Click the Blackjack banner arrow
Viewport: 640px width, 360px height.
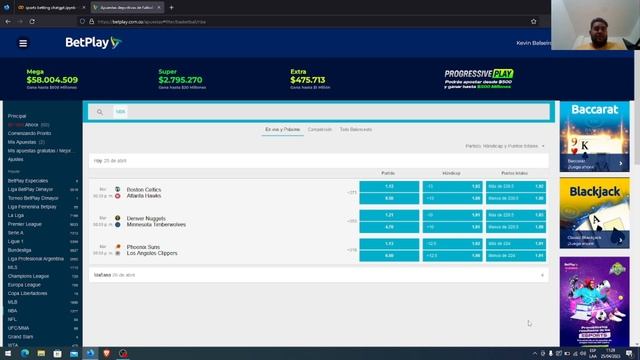coord(620,240)
